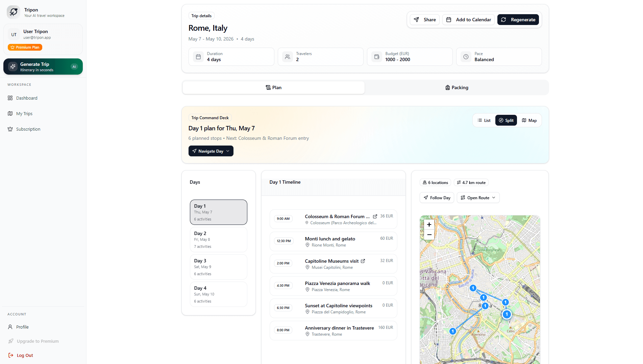The image size is (643, 364).
Task: Expand the Navigate Day dropdown
Action: click(228, 151)
